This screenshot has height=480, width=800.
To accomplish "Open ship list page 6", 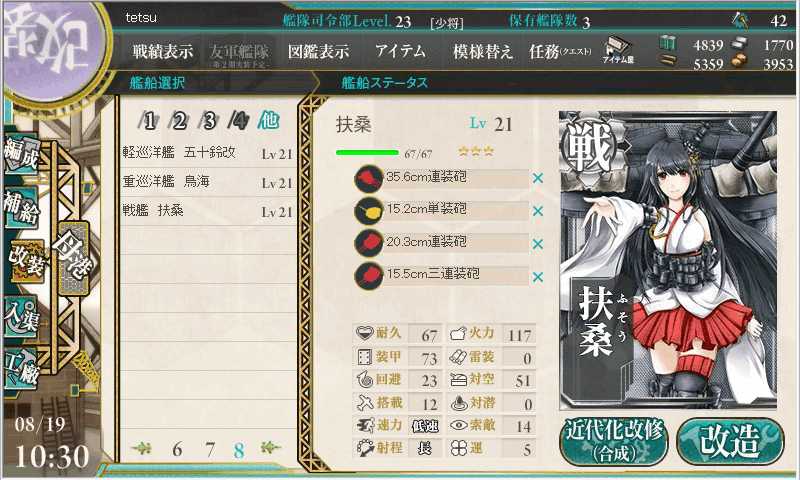I will (177, 449).
